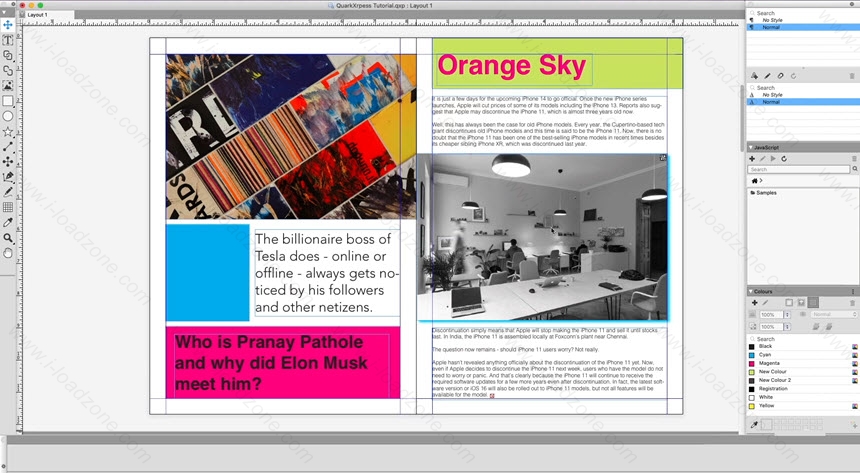This screenshot has height=473, width=860.
Task: Select the Rectangle Box tool
Action: click(x=8, y=101)
